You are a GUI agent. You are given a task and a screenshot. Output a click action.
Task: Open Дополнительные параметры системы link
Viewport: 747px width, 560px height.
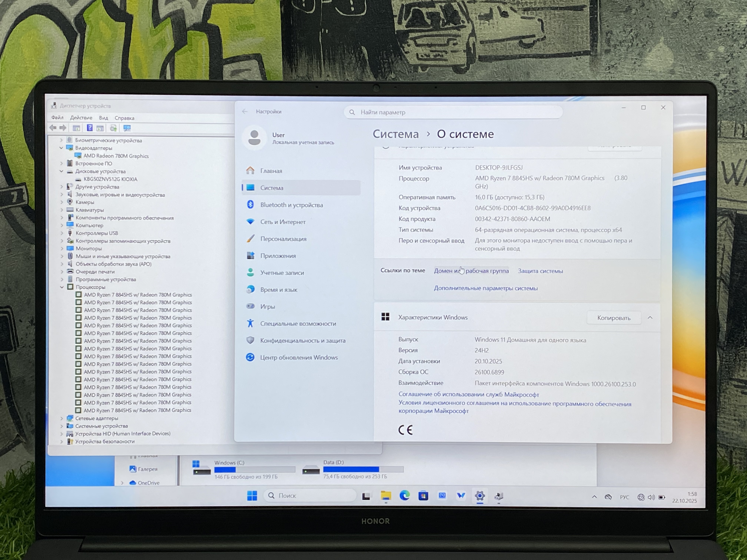(486, 288)
